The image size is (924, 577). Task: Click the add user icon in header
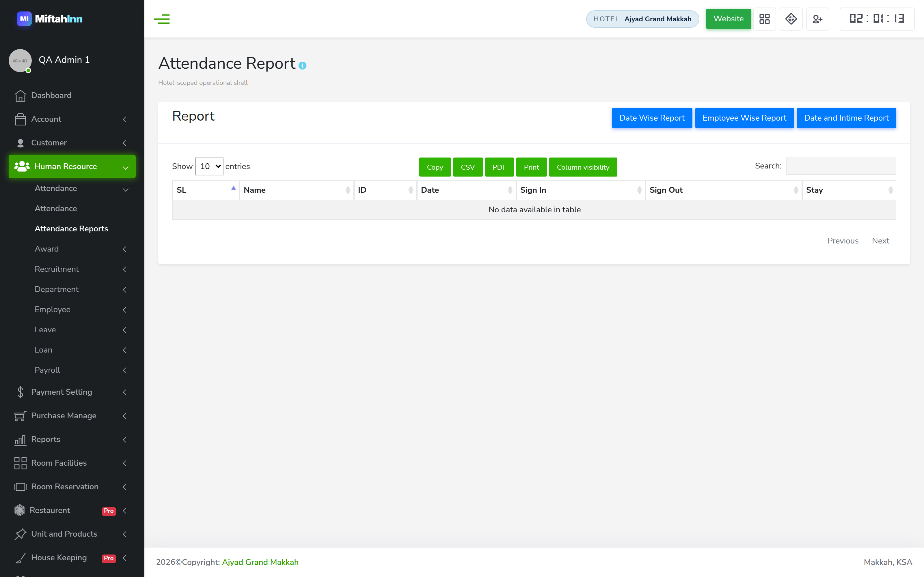[x=817, y=19]
